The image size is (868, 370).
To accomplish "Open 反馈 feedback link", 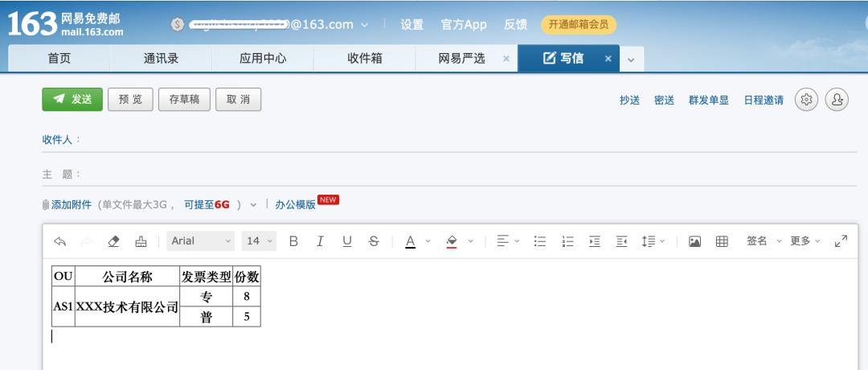I will [515, 25].
